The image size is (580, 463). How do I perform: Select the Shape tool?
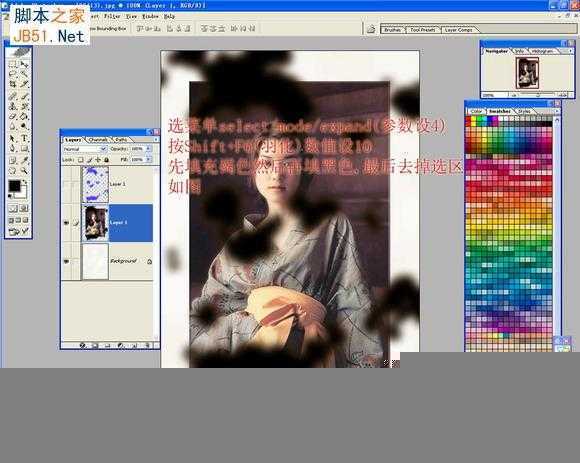pos(24,149)
